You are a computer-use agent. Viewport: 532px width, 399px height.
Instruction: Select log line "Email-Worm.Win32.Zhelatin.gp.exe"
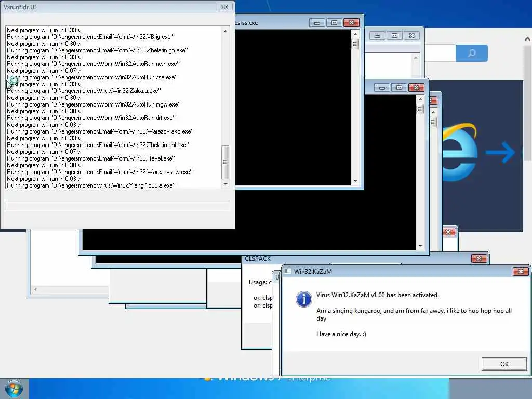coord(97,50)
